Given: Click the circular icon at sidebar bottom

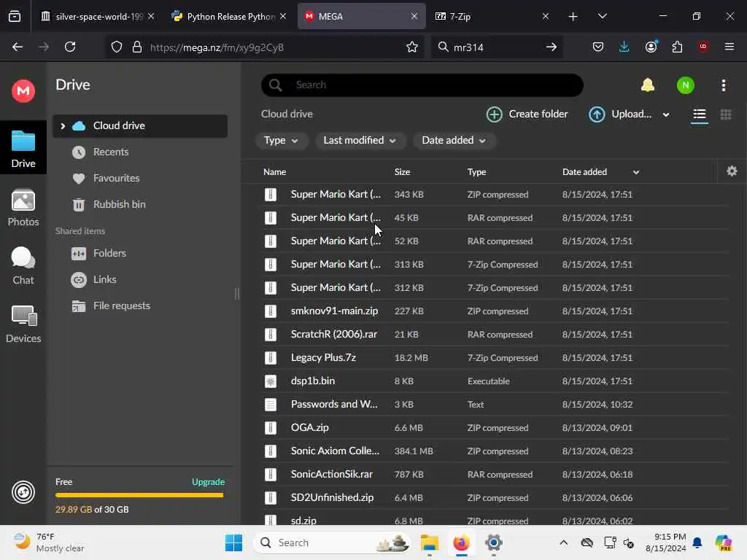Looking at the screenshot, I should point(23,492).
